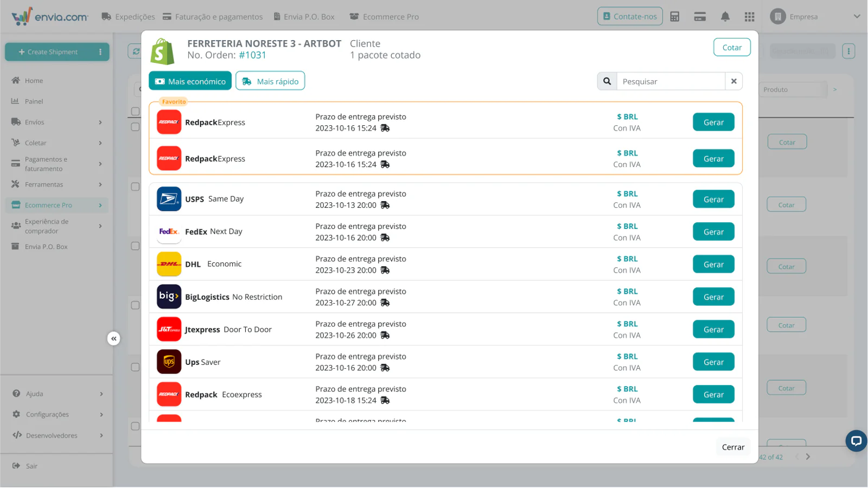The width and height of the screenshot is (868, 488).
Task: Open notifications bell
Action: (x=725, y=17)
